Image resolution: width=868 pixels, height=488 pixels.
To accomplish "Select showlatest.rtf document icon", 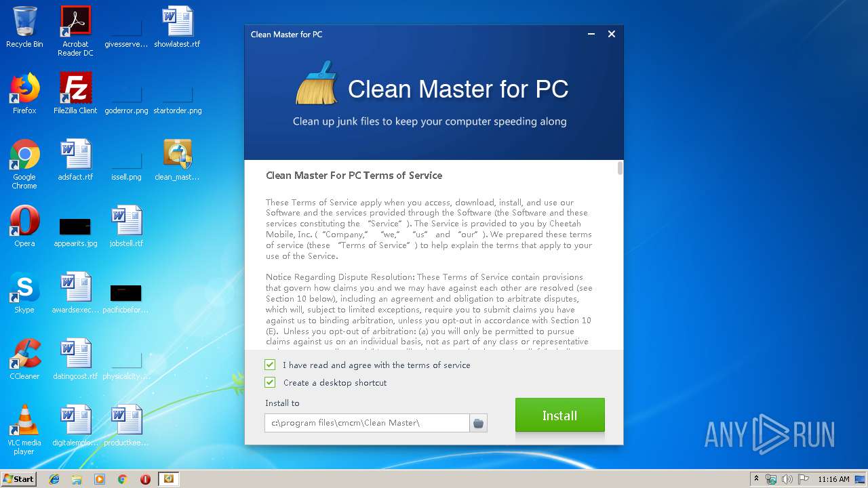I will tap(177, 28).
